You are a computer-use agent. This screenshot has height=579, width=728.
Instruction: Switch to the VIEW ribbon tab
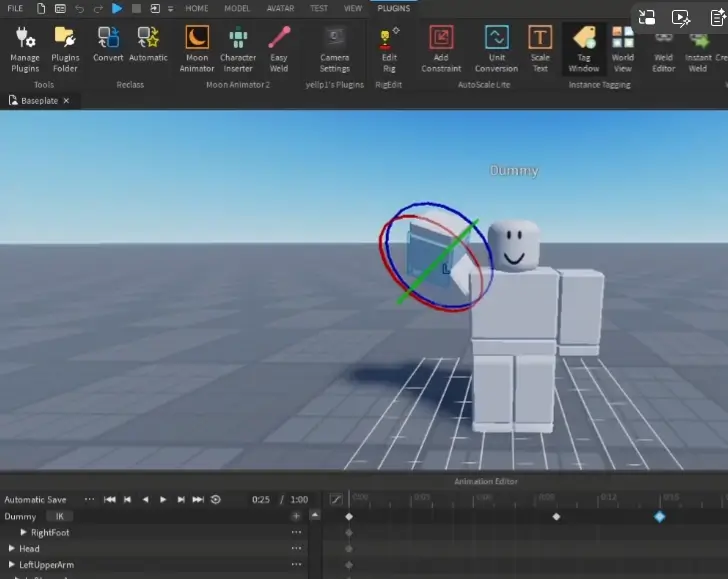[353, 8]
